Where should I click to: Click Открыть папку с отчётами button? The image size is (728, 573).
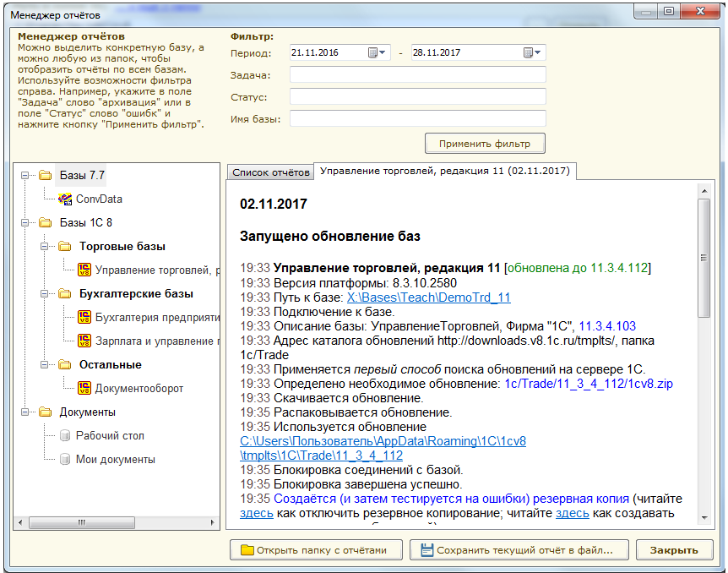pyautogui.click(x=316, y=550)
